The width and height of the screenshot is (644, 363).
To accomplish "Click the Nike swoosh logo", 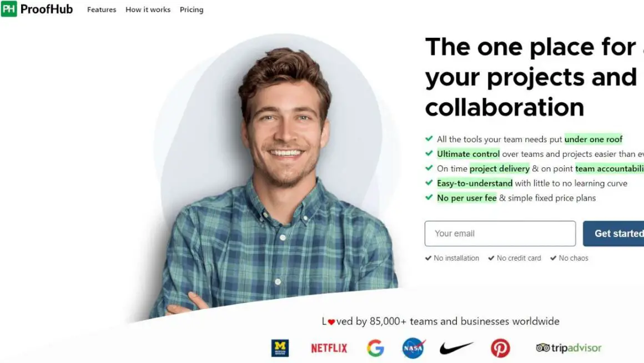I will pyautogui.click(x=456, y=348).
